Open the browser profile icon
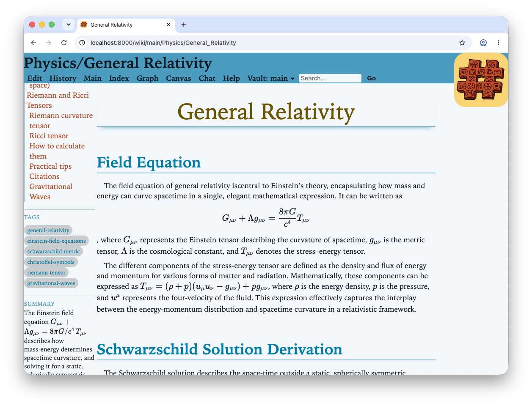Image resolution: width=532 pixels, height=406 pixels. point(483,43)
